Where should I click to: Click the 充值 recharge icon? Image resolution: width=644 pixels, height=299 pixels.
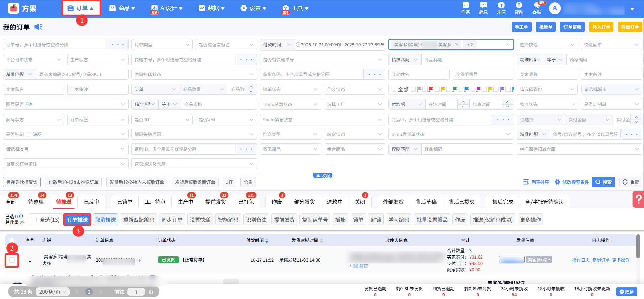(501, 5)
